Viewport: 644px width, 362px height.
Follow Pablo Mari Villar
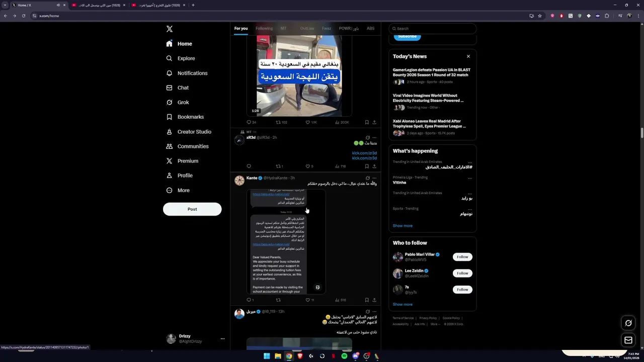coord(462,257)
